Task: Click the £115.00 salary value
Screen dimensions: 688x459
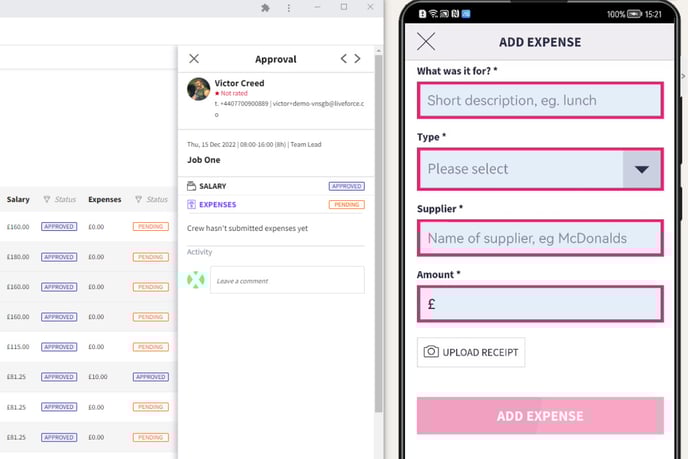Action: (18, 347)
